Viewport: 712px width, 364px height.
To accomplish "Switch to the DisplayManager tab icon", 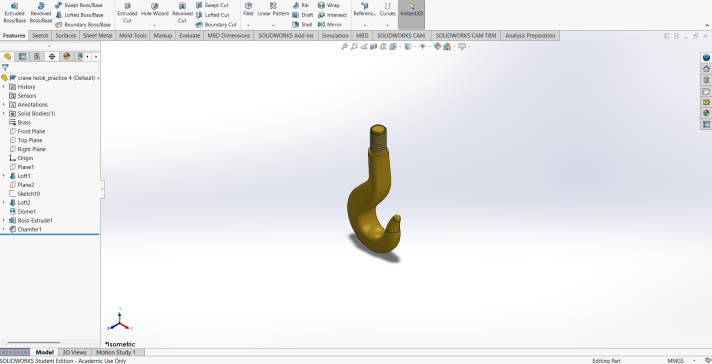I will [x=67, y=56].
